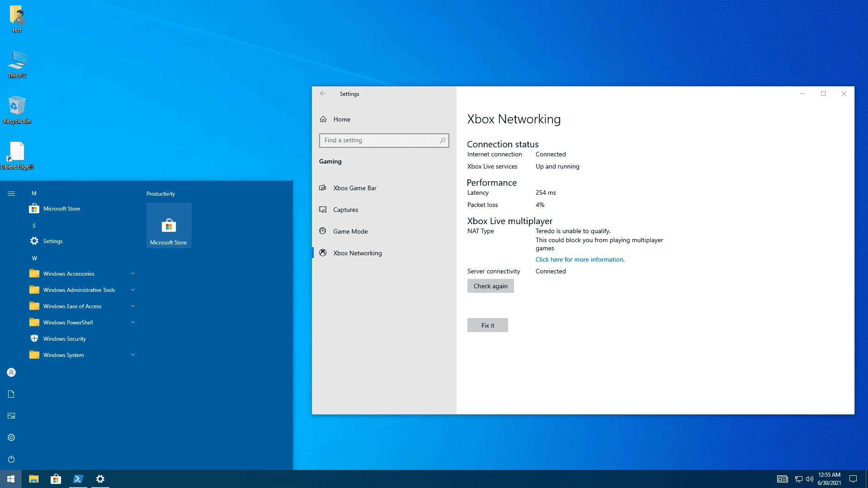Open Captures settings page
868x488 pixels.
[384, 210]
